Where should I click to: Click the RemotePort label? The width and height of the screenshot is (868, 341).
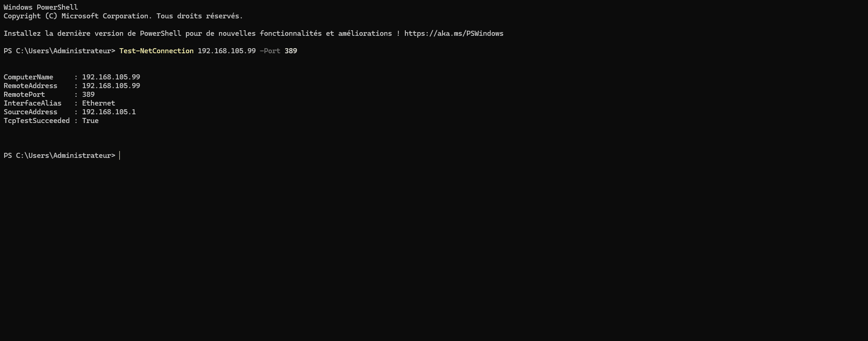pyautogui.click(x=24, y=95)
